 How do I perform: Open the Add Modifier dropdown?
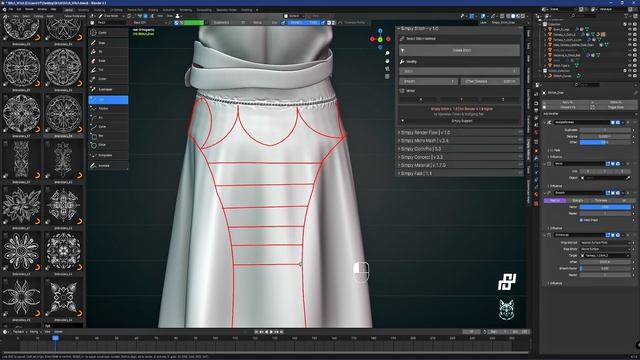point(588,113)
